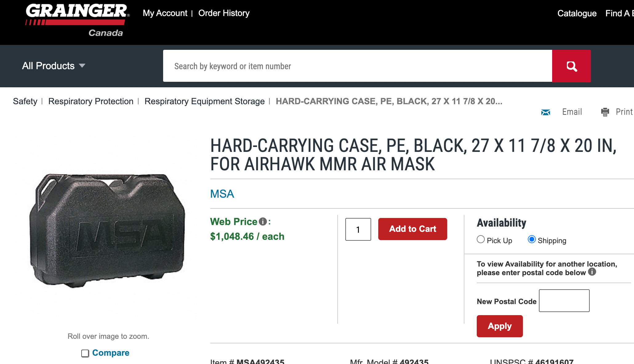This screenshot has width=634, height=364.
Task: Click the quantity input field
Action: click(358, 229)
